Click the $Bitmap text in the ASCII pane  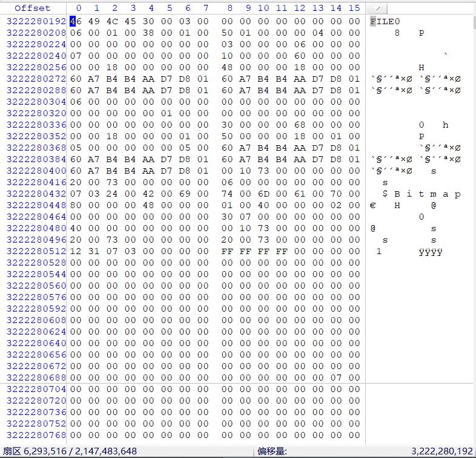[x=421, y=194]
